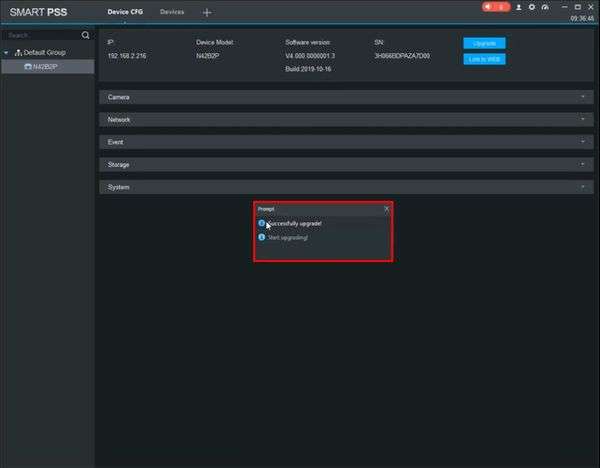The width and height of the screenshot is (600, 468).
Task: Click the blue Upgrade button
Action: click(x=484, y=43)
